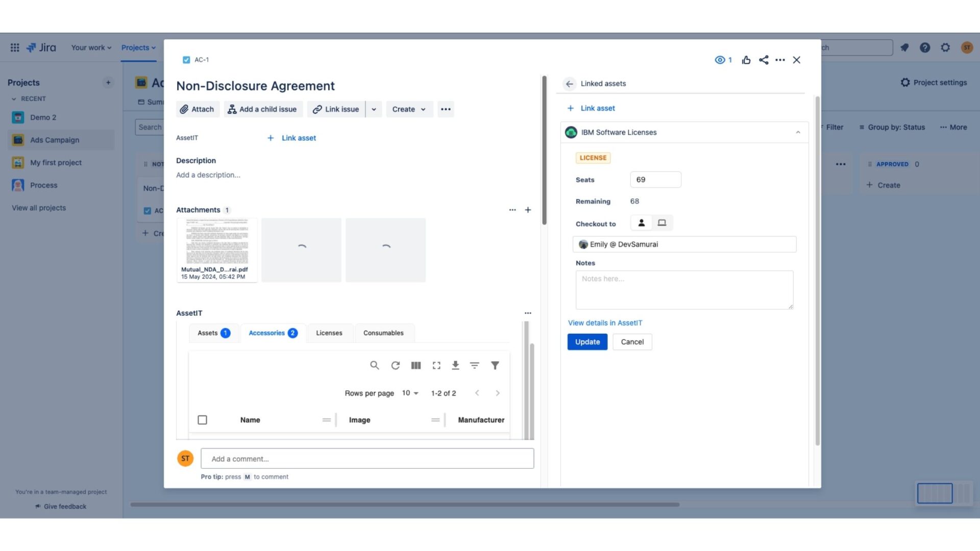Click the Update button to save changes
This screenshot has height=551, width=980.
pos(587,342)
